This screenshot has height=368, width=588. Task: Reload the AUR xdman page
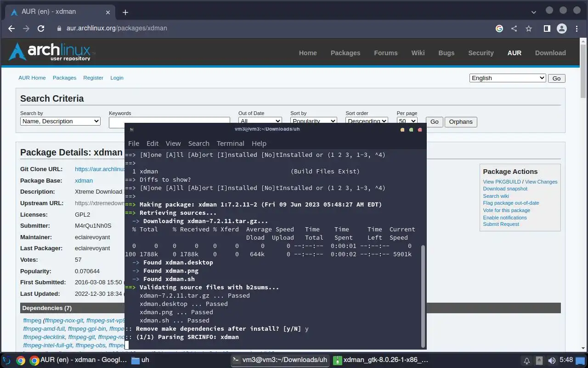41,29
